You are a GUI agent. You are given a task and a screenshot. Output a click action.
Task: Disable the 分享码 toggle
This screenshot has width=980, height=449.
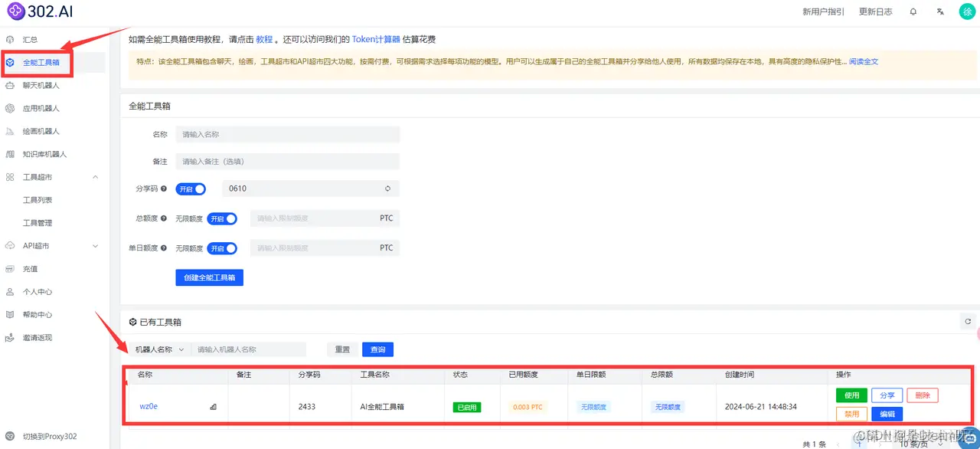[191, 188]
